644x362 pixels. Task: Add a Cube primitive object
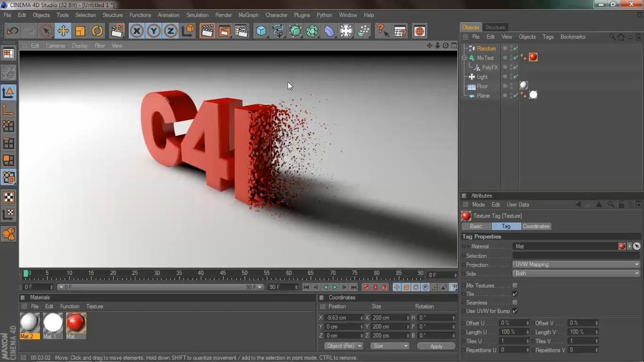pyautogui.click(x=261, y=31)
